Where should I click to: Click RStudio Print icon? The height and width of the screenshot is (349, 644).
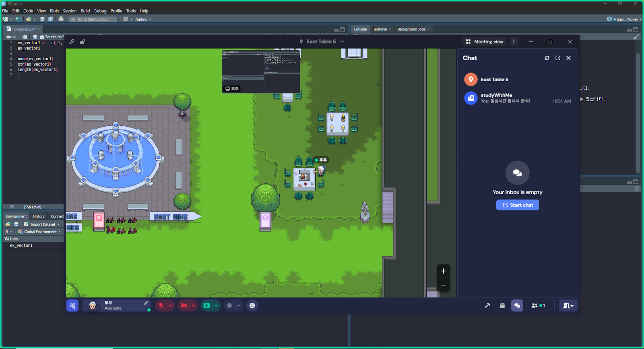[61, 19]
